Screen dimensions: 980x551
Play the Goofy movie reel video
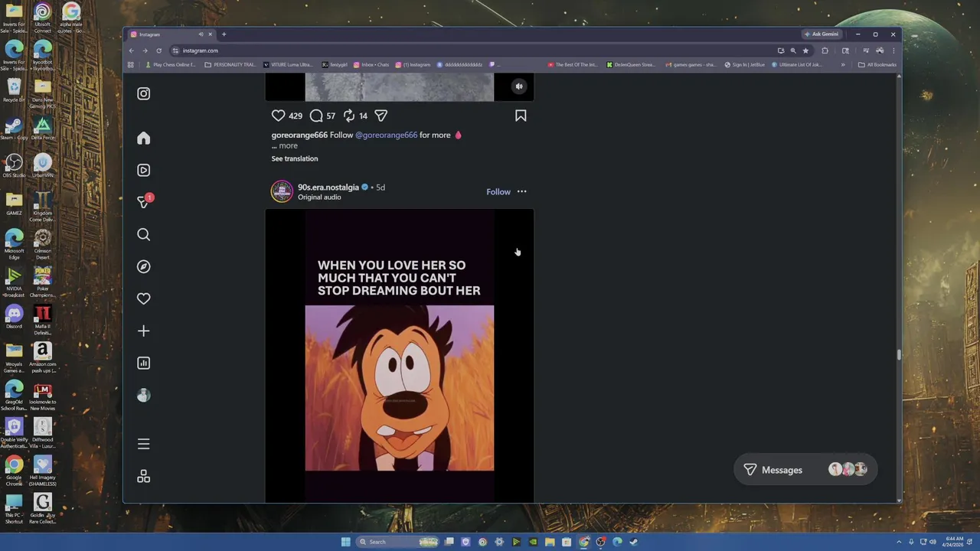(400, 356)
